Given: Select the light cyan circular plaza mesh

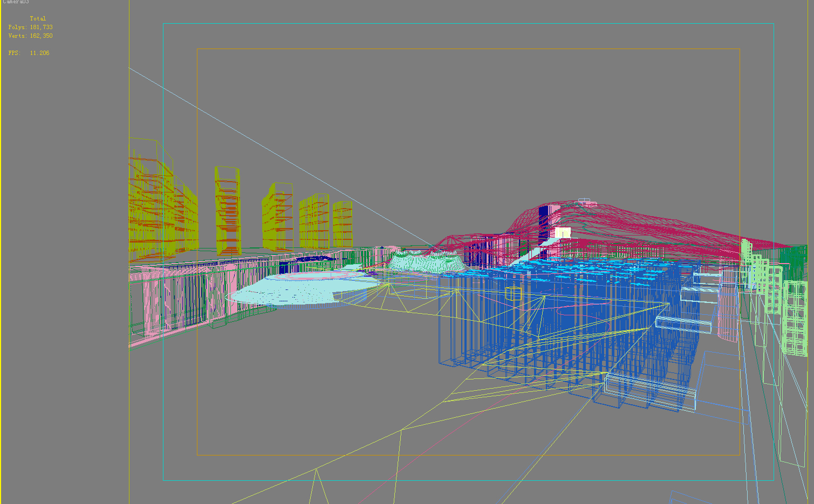Looking at the screenshot, I should (x=302, y=288).
